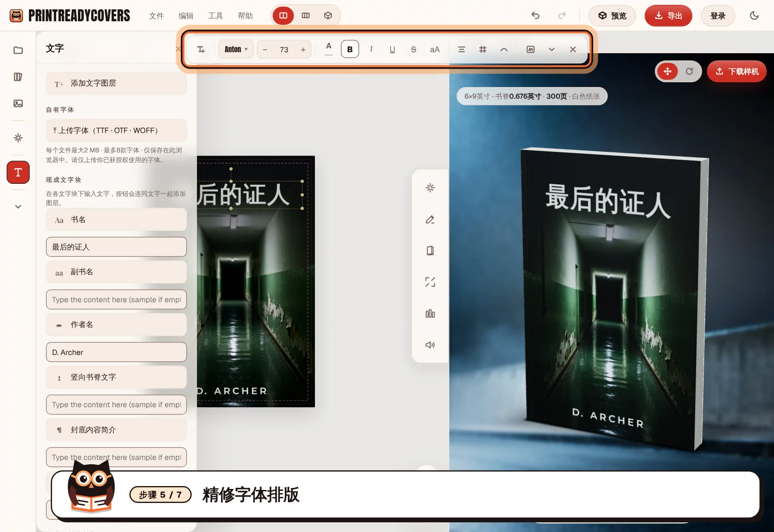Open the Anton font family dropdown

click(x=236, y=49)
